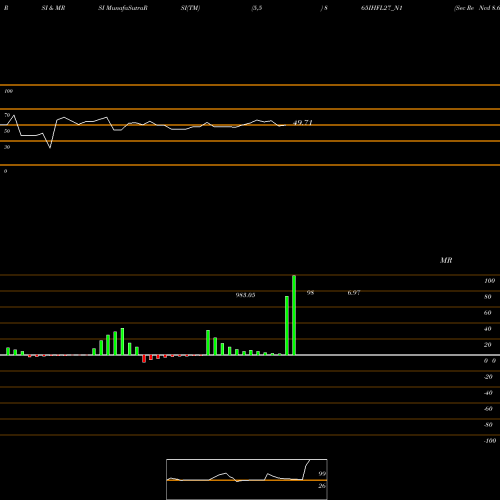The width and height of the screenshot is (500, 500).
Task: Click the 6.97 value in the MR chart
Action: coord(354,292)
